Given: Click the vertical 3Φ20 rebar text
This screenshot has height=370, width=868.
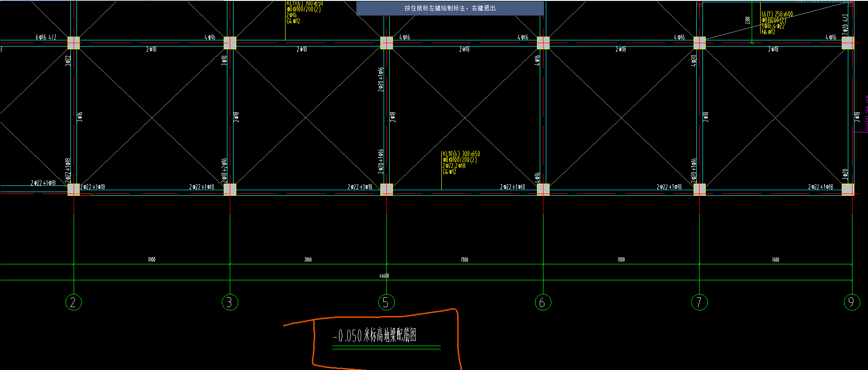Looking at the screenshot, I should pyautogui.click(x=845, y=174).
